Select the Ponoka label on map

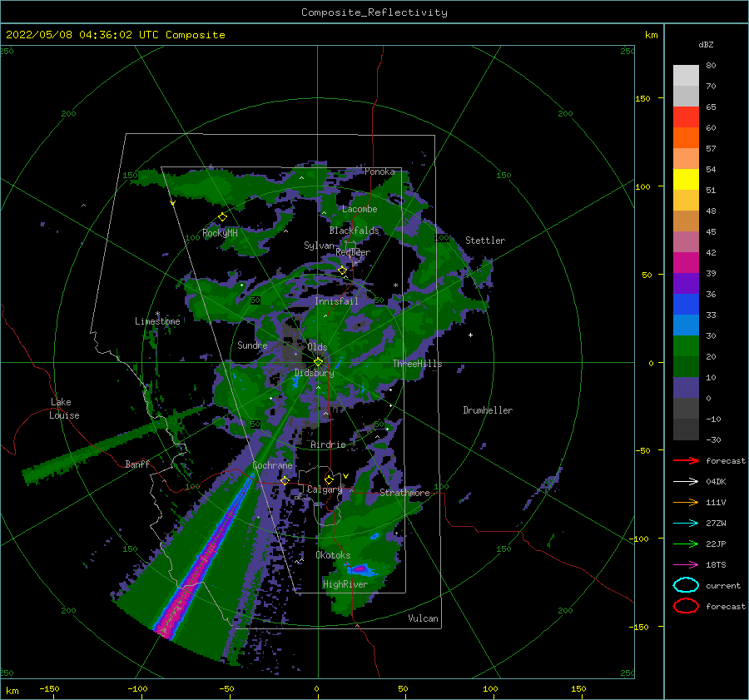379,171
